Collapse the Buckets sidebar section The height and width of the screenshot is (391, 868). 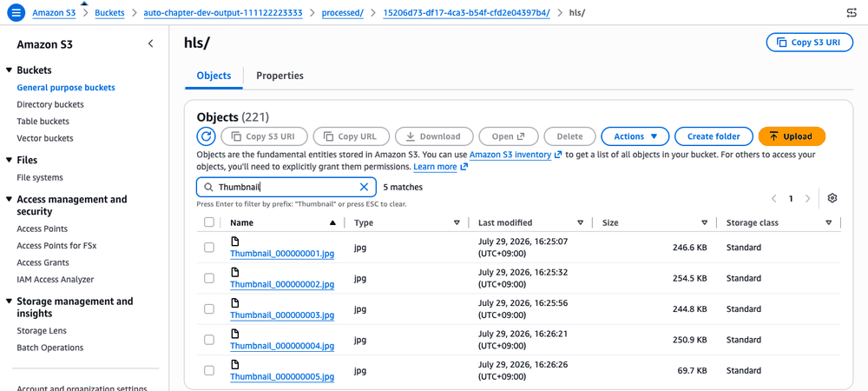coord(9,70)
